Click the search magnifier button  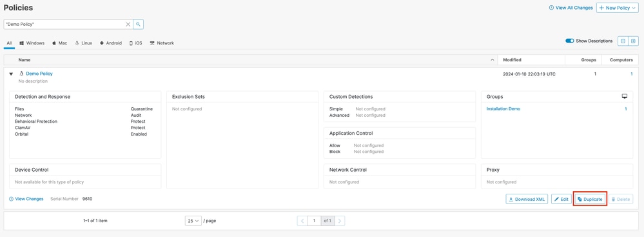click(x=139, y=25)
